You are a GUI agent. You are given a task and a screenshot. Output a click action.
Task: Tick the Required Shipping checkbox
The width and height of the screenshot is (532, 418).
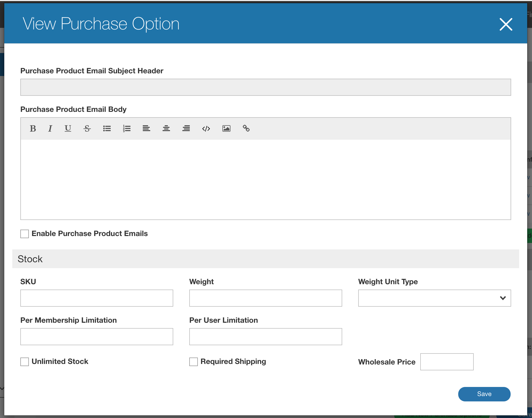(194, 362)
